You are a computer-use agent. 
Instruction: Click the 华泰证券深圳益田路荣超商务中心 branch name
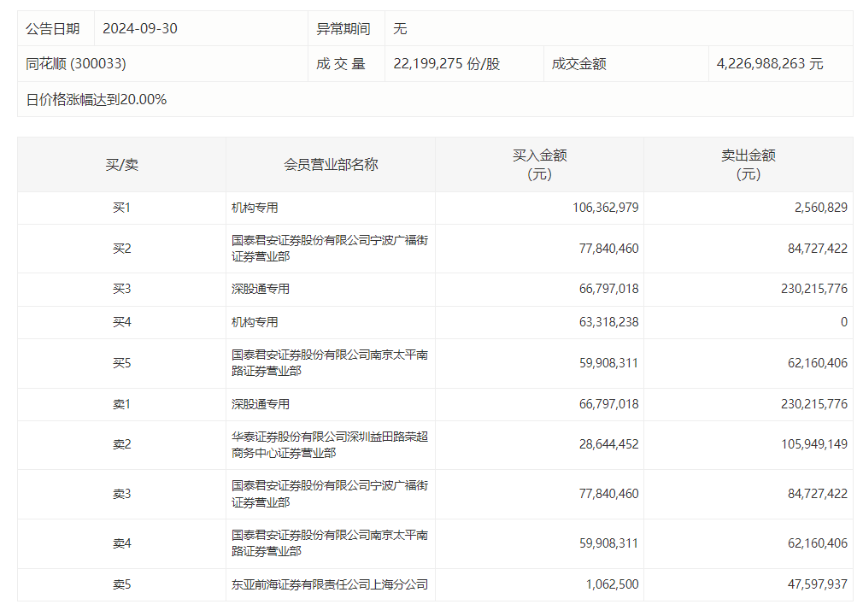click(330, 445)
